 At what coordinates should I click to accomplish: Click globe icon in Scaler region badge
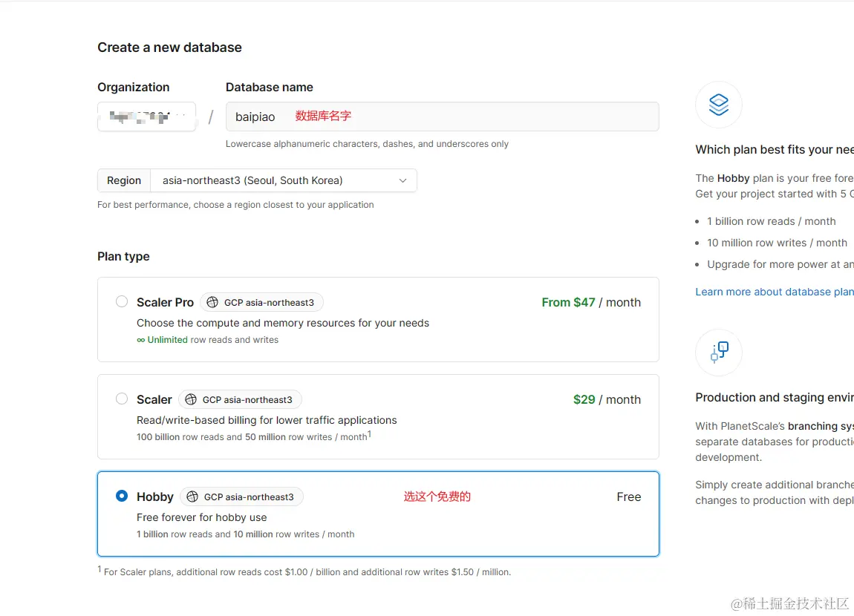click(x=191, y=399)
